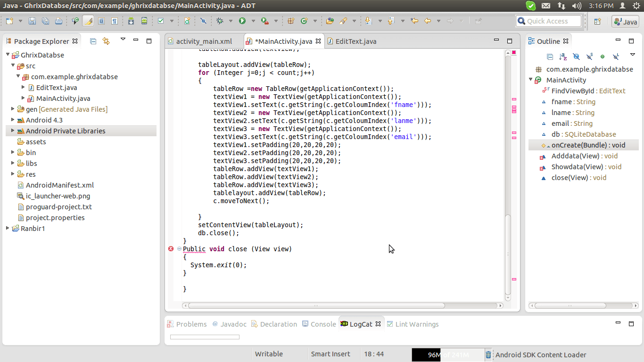The width and height of the screenshot is (644, 362).
Task: Switch to the activity_main.xml editor tab
Action: (204, 41)
